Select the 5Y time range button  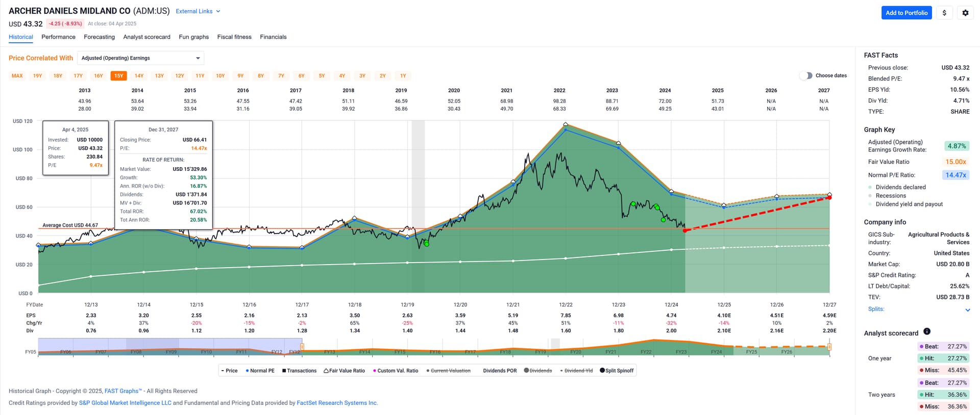click(x=322, y=76)
